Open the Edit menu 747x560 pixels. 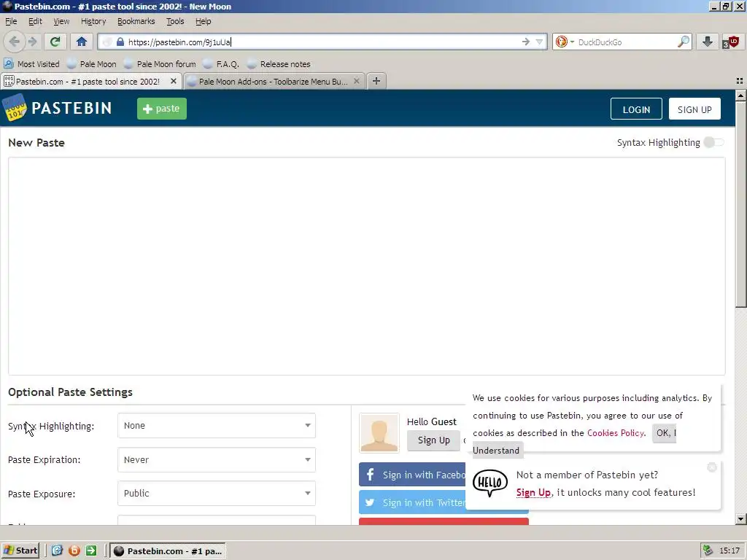[x=35, y=21]
